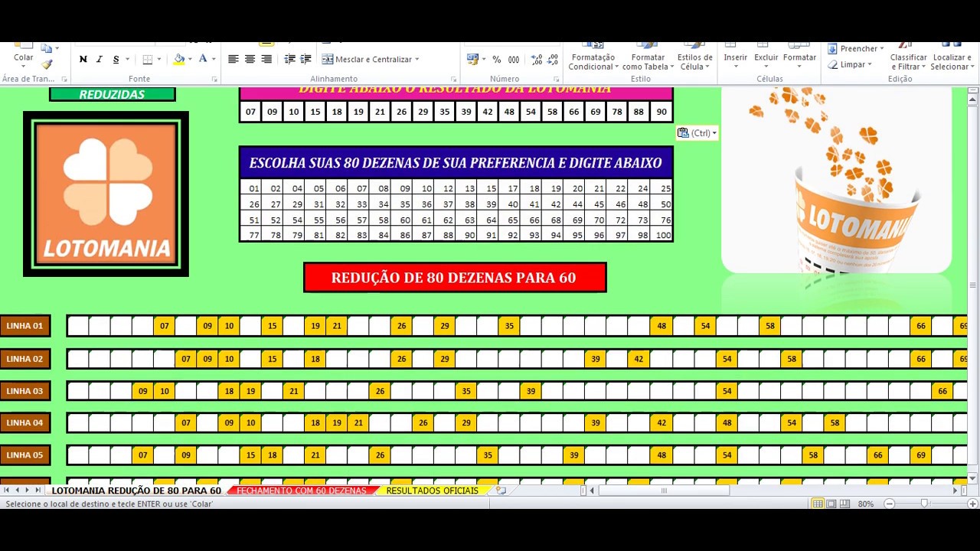Toggle italic (I) formatting

coord(99,60)
